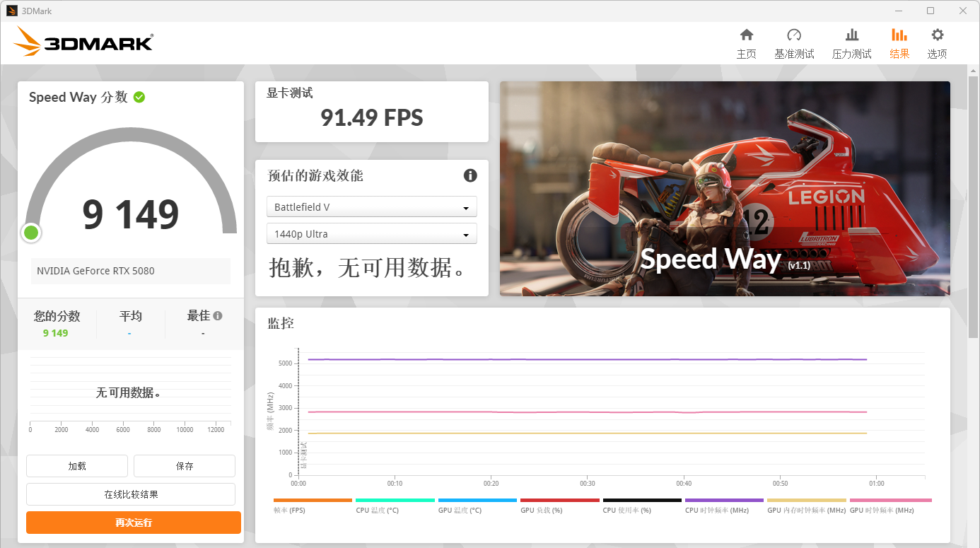Screen dimensions: 980x548
Task: Open the Battlefield V game dropdown
Action: pyautogui.click(x=372, y=207)
